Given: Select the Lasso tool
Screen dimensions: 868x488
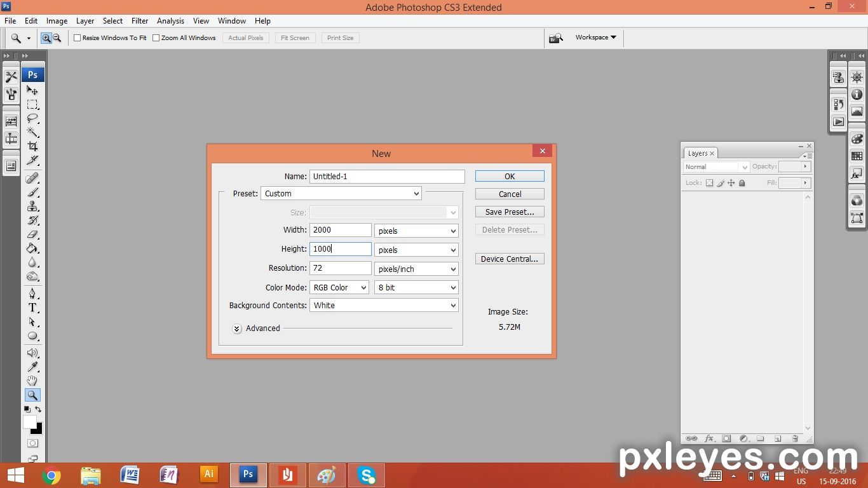Looking at the screenshot, I should 32,118.
